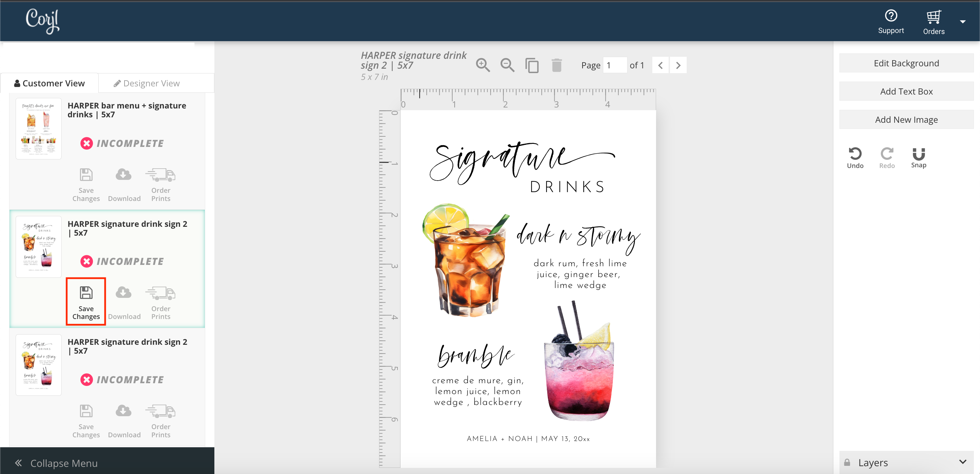This screenshot has height=474, width=980.
Task: Click the zoom in magnifier icon
Action: pos(483,65)
